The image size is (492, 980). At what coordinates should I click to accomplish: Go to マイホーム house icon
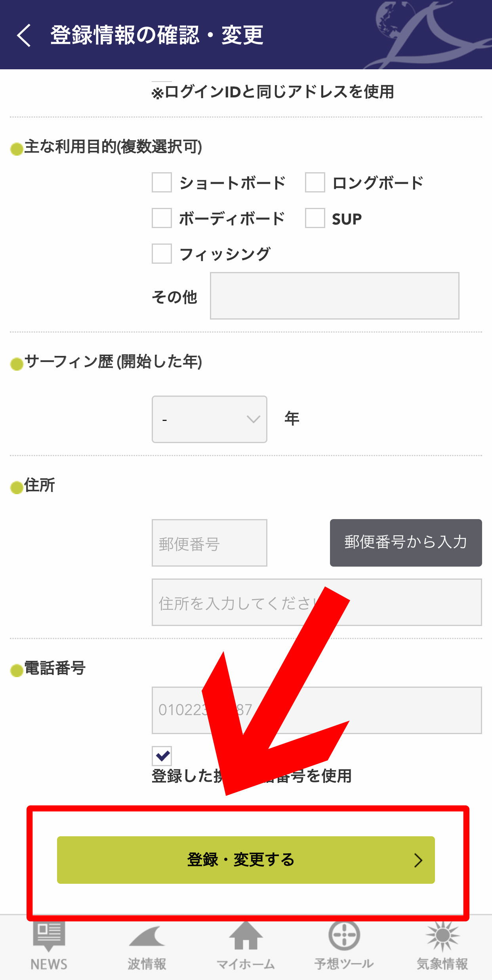(x=246, y=935)
